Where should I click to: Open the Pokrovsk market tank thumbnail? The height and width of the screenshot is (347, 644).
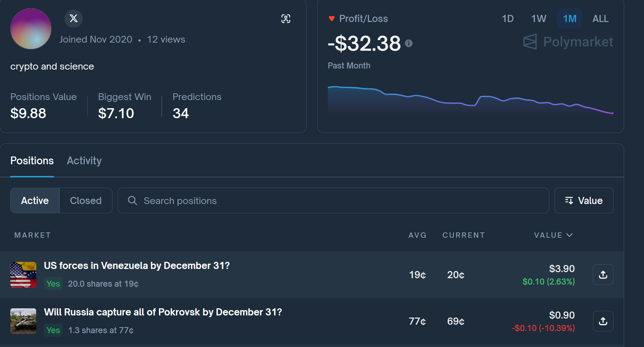[23, 321]
